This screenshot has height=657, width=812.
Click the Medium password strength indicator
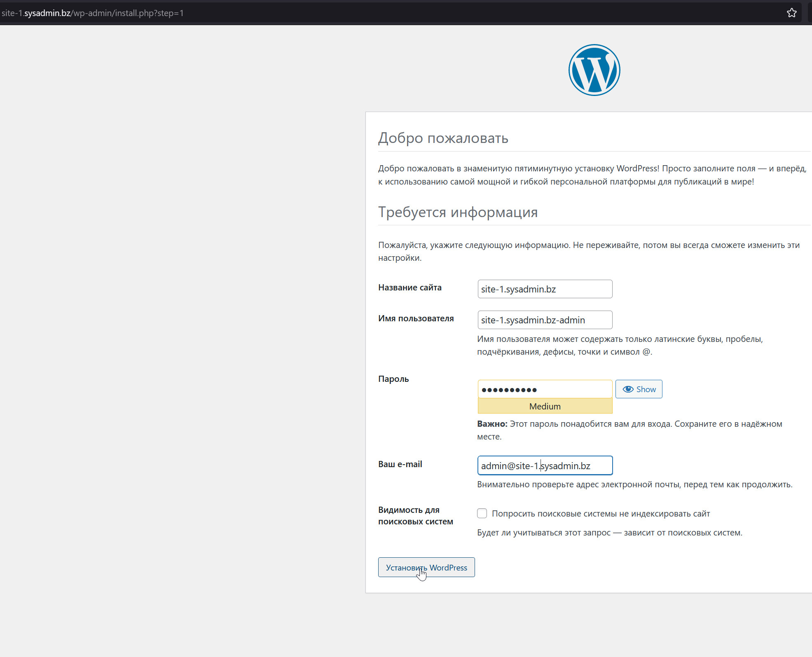[545, 406]
